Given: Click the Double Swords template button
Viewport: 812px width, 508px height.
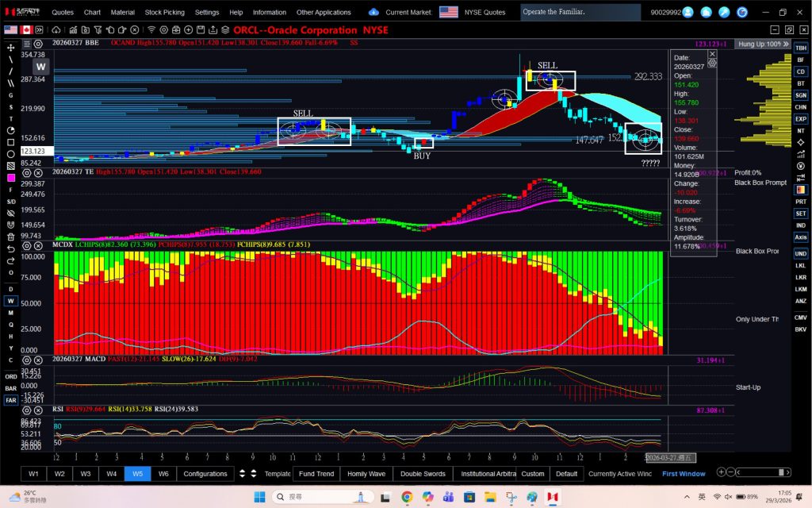Looking at the screenshot, I should pyautogui.click(x=423, y=474).
